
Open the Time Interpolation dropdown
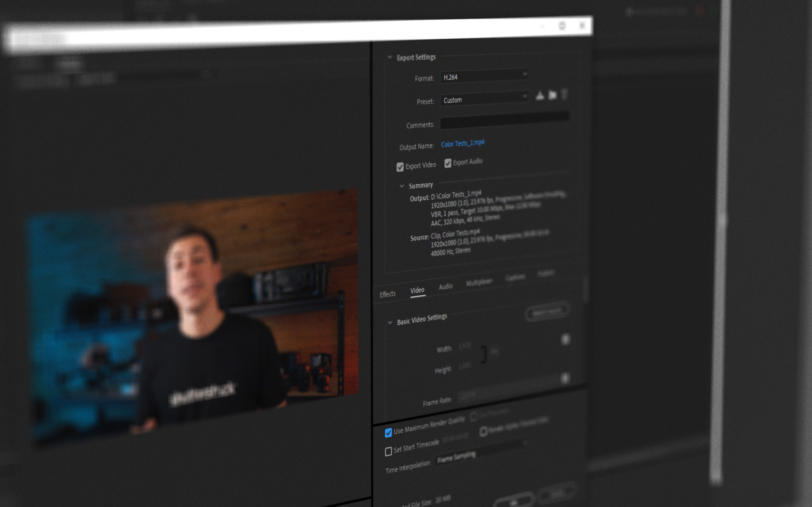coord(456,457)
